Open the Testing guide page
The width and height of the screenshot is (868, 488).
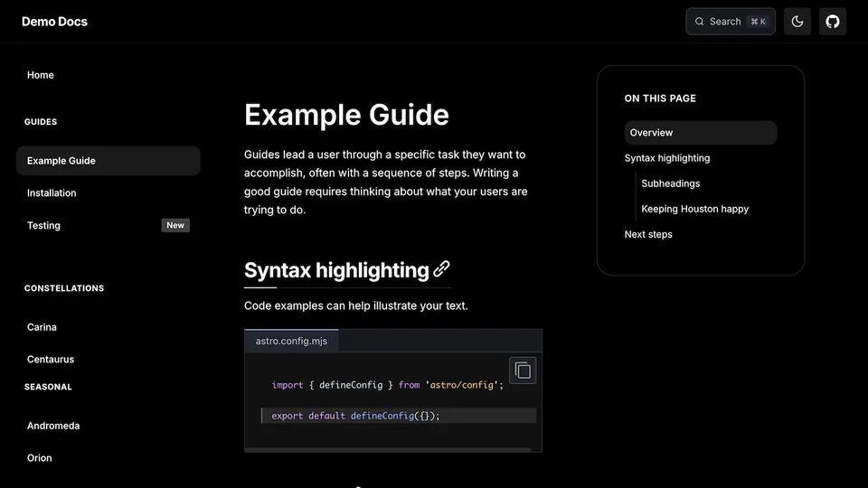click(x=43, y=226)
